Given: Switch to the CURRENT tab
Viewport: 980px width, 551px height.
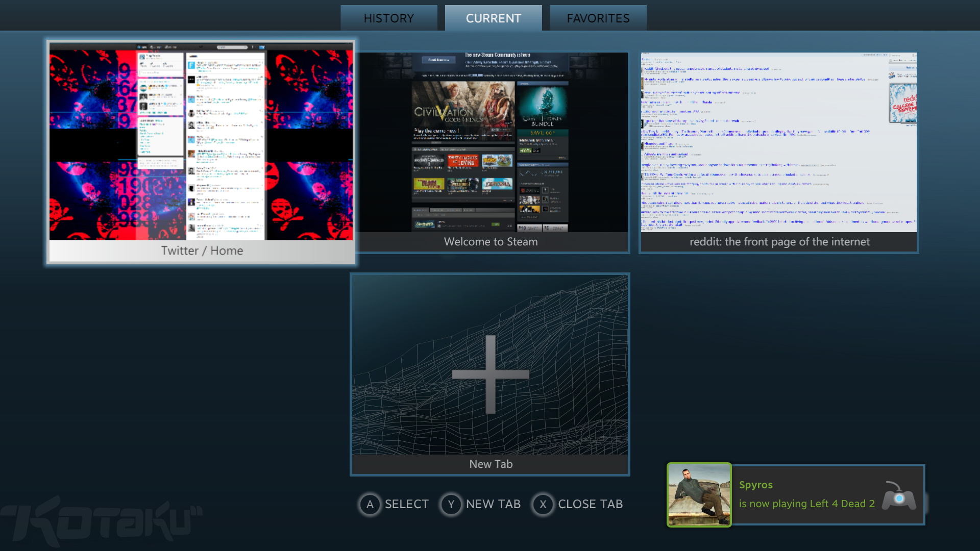Looking at the screenshot, I should [493, 18].
